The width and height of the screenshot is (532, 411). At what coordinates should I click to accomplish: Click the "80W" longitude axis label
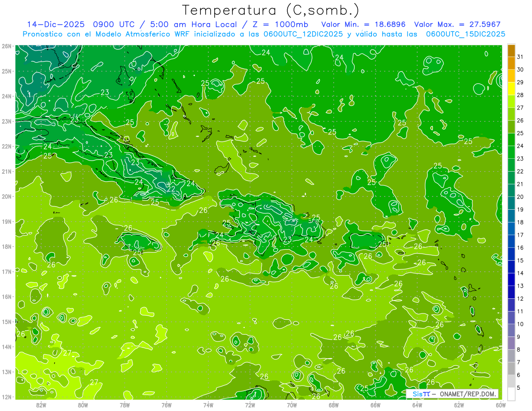83,405
